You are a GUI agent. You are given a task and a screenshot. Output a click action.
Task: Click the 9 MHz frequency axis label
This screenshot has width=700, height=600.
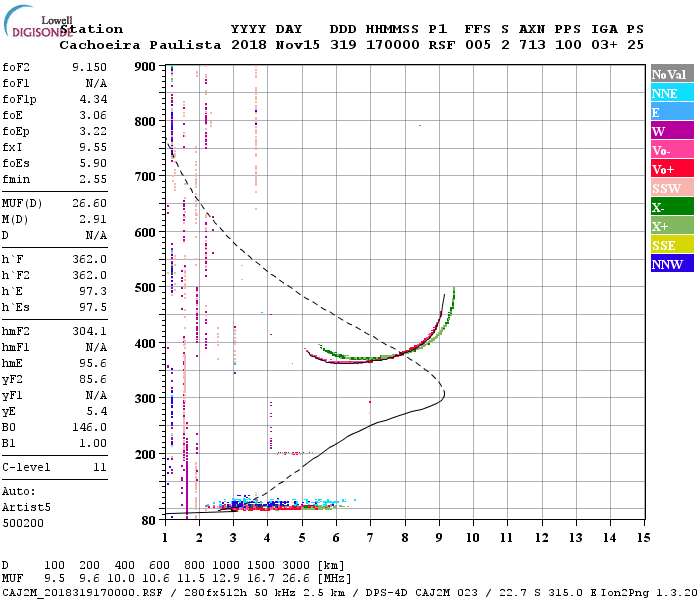pyautogui.click(x=439, y=538)
